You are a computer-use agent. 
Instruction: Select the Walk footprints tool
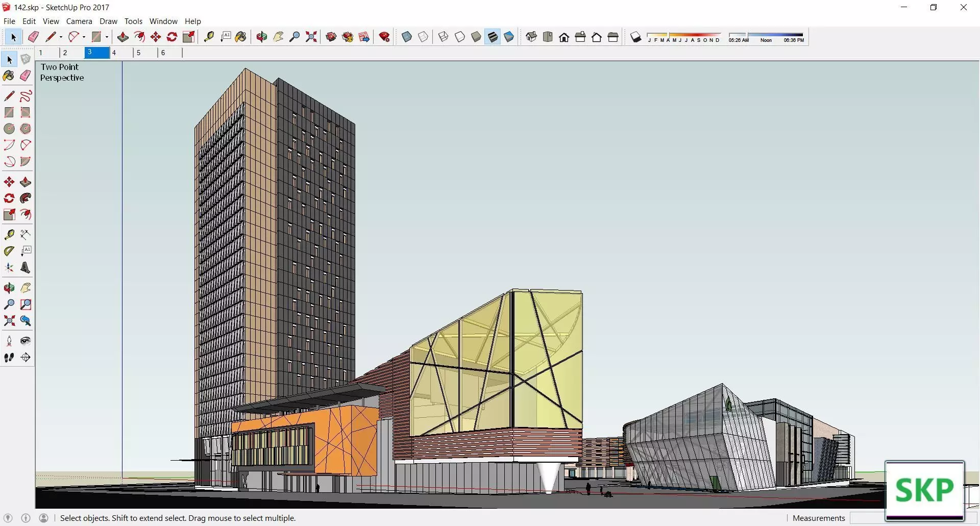click(9, 357)
